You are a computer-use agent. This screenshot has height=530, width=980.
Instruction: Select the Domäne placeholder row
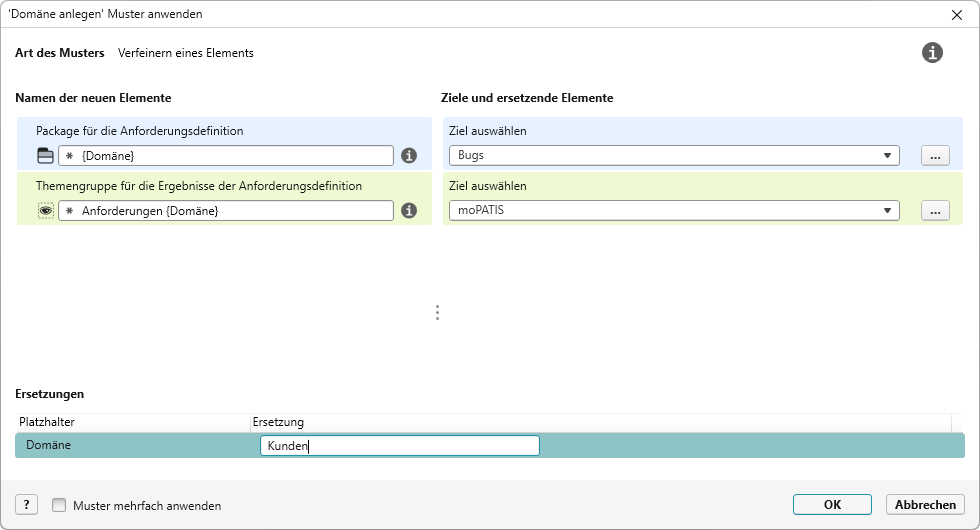[x=130, y=446]
